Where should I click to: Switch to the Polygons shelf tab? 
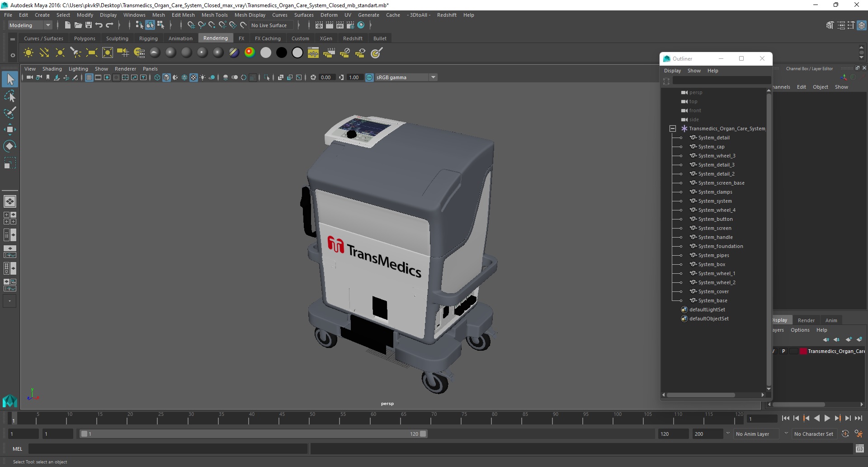click(x=85, y=38)
